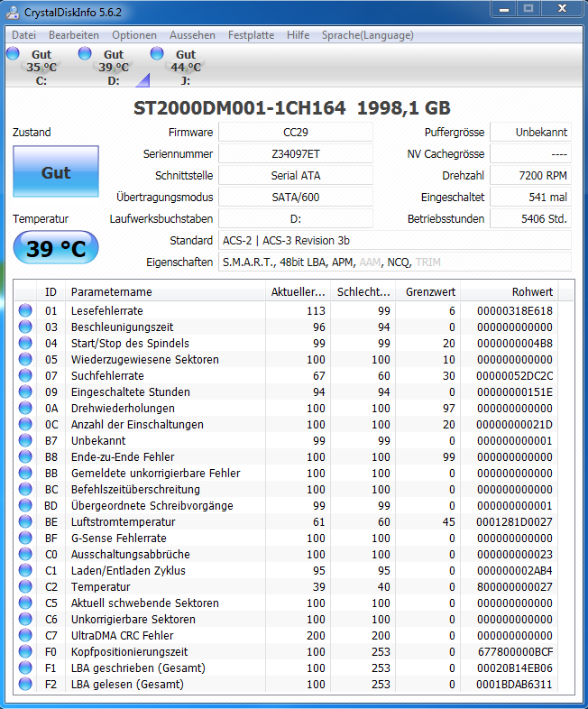588x709 pixels.
Task: Click the Eigenschaften features field
Action: 395,262
